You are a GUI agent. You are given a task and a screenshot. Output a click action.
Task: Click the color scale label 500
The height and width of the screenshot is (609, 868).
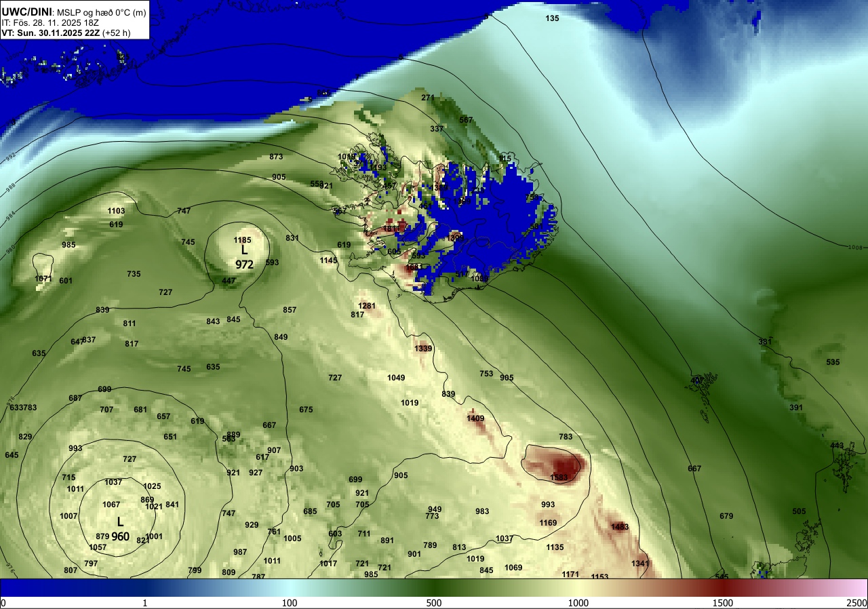434,603
